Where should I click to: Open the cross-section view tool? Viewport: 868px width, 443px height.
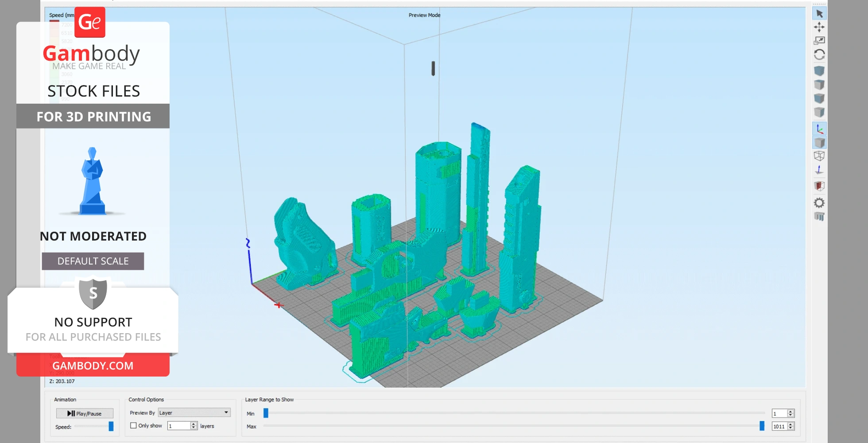(820, 186)
